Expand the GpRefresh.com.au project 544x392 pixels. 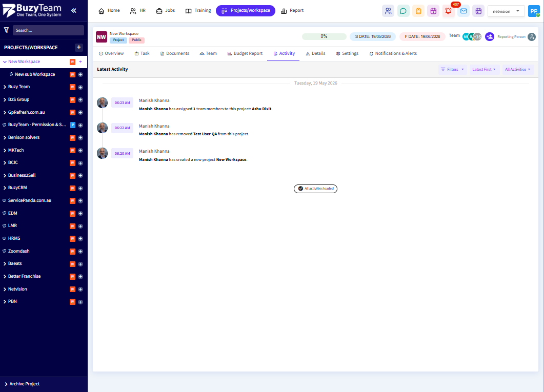pos(5,112)
